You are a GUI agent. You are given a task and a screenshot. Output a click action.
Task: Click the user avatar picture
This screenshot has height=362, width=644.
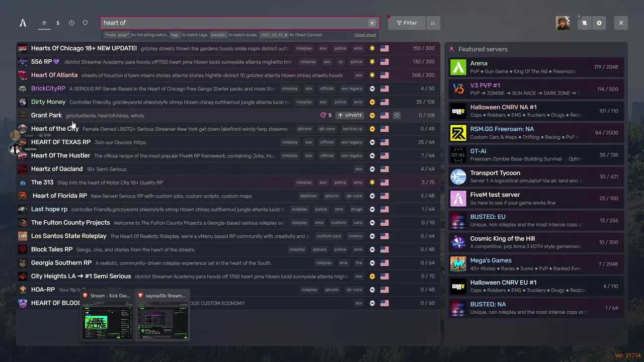tap(562, 23)
